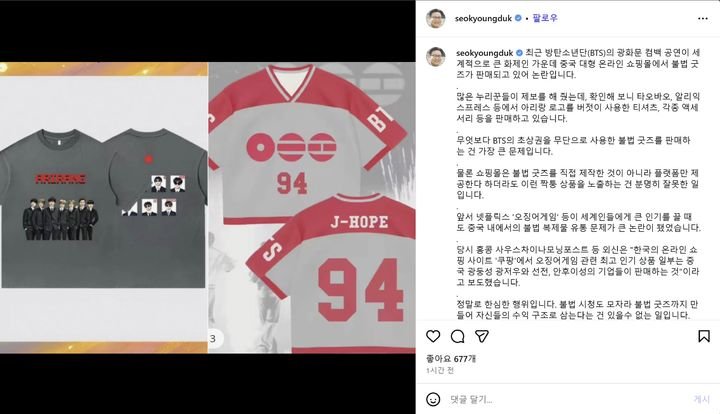Viewport: 720px width, 414px height.
Task: Like the post with the heart icon
Action: click(433, 336)
